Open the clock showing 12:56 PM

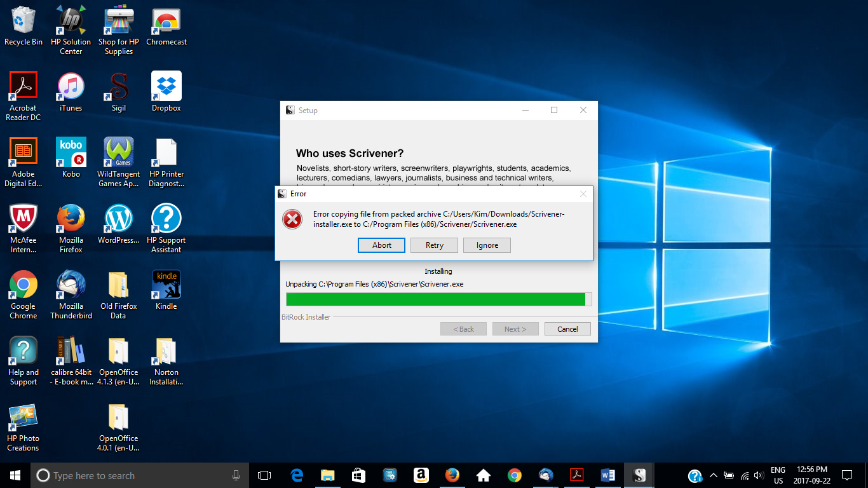click(811, 475)
